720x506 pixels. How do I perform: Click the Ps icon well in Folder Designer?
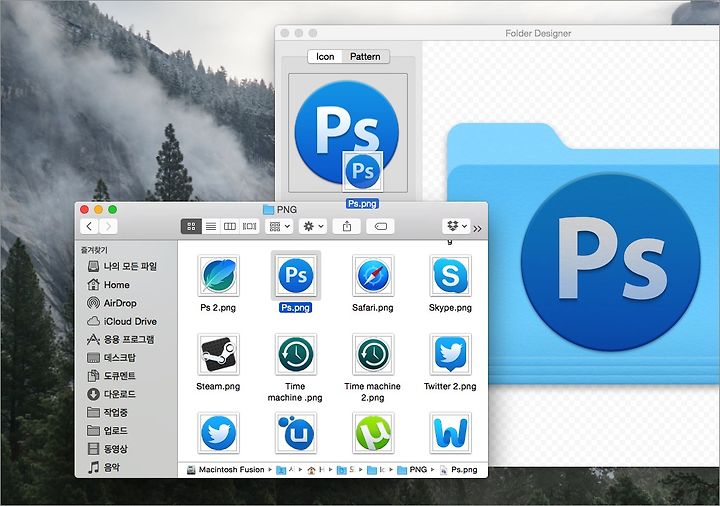(348, 133)
